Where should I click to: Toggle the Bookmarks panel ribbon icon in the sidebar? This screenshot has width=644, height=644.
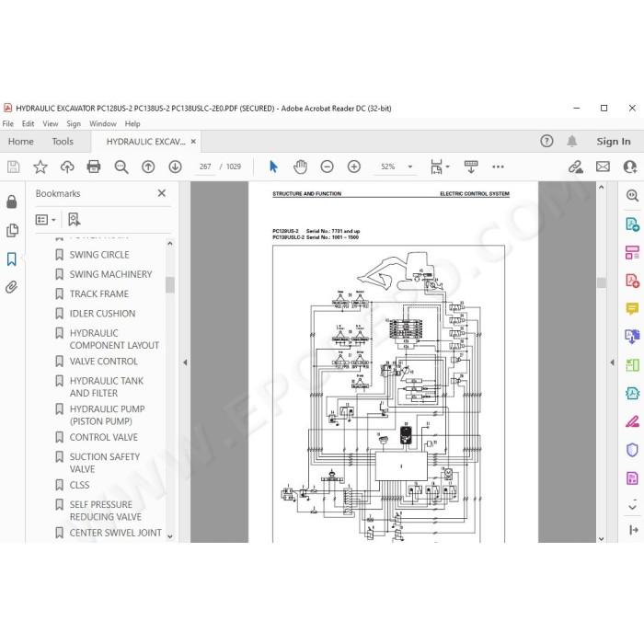pyautogui.click(x=12, y=259)
